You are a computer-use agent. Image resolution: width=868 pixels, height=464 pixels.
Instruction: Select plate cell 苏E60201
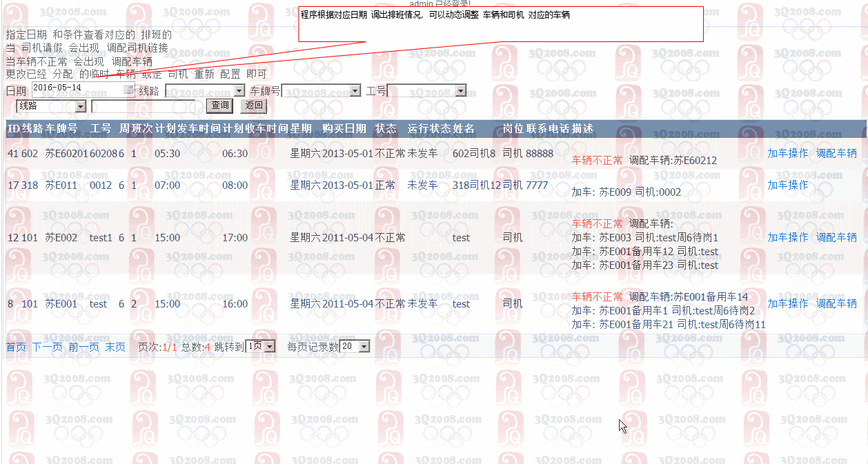click(x=67, y=153)
